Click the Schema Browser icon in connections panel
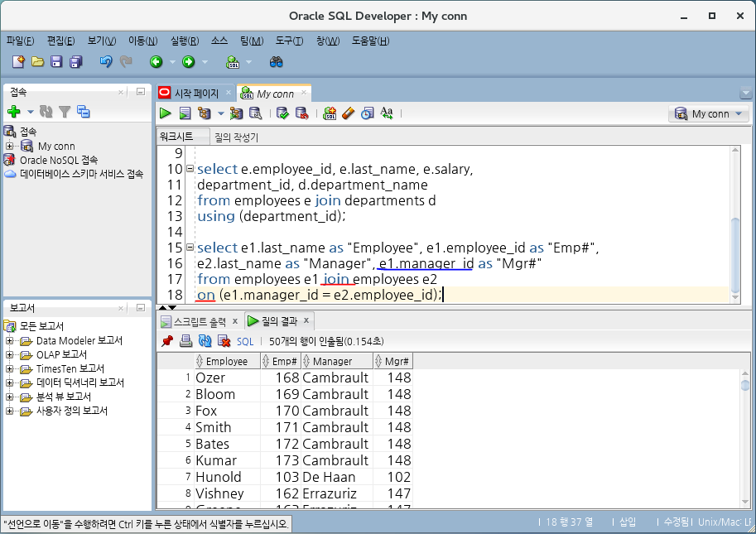The image size is (756, 534). tap(84, 112)
